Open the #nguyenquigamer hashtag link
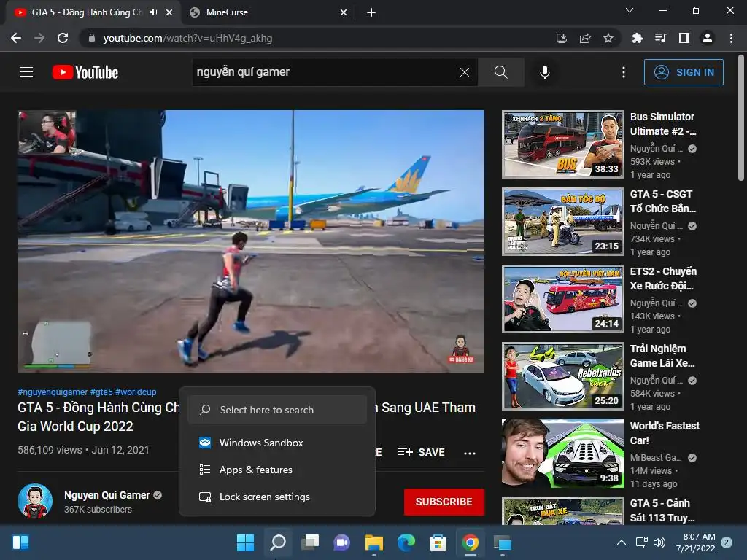This screenshot has height=560, width=747. (x=53, y=392)
